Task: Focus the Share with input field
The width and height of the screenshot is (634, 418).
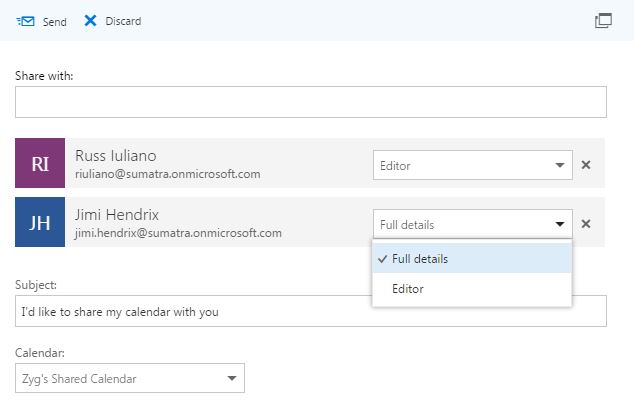Action: tap(310, 102)
